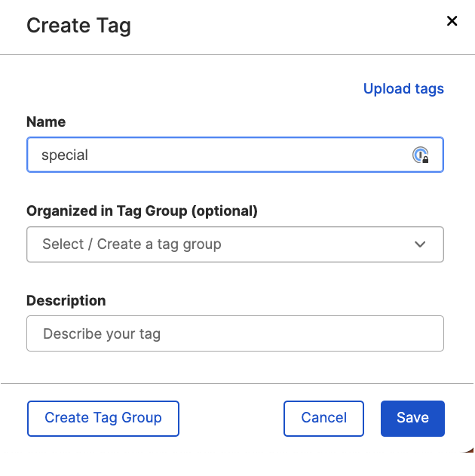Click the 1Password icon in Name field
Screen dimensions: 475x476
pyautogui.click(x=420, y=155)
